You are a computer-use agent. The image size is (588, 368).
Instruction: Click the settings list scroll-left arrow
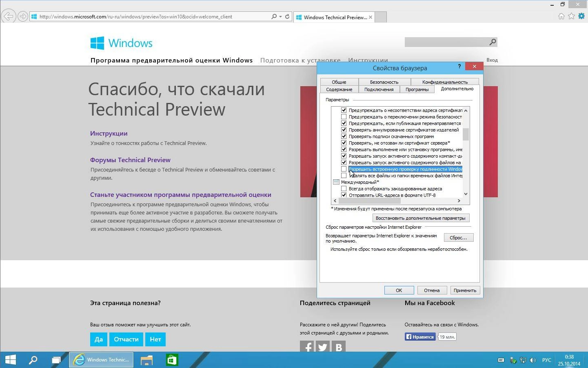point(335,201)
